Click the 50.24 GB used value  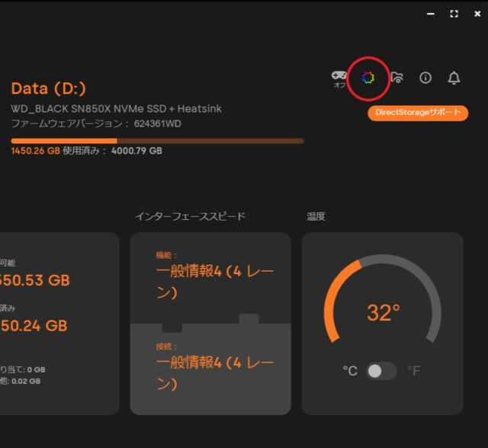pos(34,326)
